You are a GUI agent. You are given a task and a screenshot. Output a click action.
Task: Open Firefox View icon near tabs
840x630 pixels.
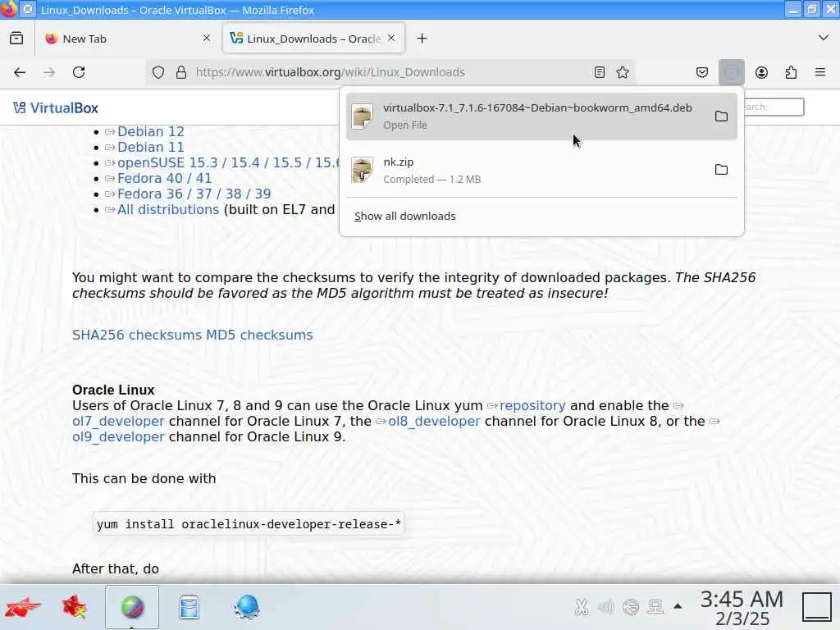(x=16, y=39)
